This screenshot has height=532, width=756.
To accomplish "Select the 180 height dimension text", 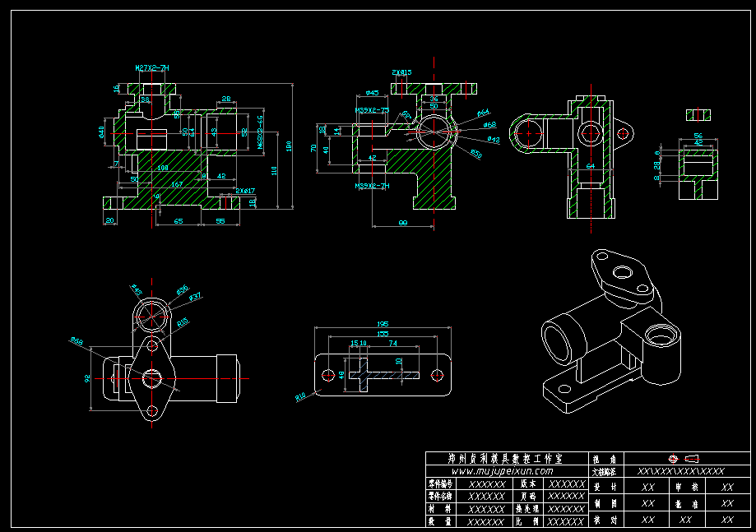I will tap(288, 146).
